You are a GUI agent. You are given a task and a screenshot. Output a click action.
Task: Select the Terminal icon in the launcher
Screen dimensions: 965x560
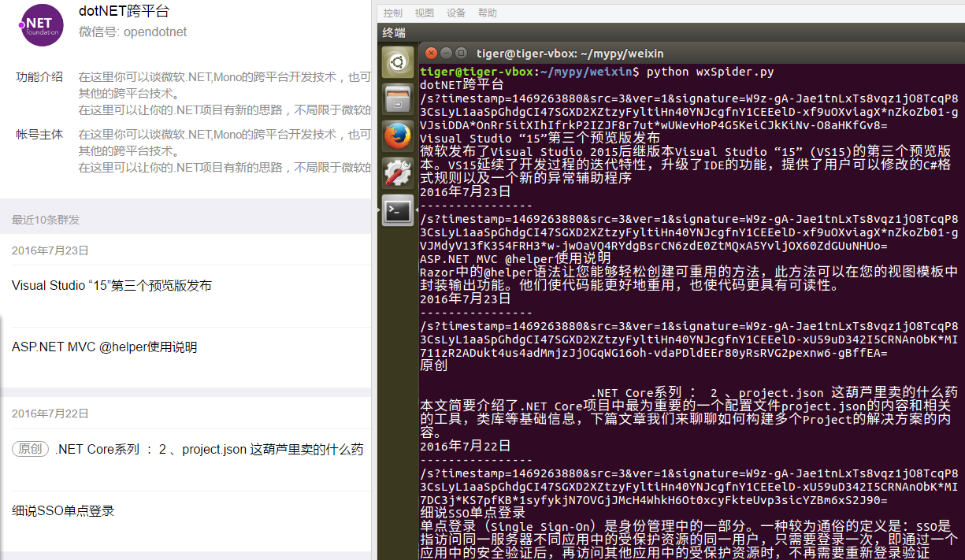click(398, 210)
